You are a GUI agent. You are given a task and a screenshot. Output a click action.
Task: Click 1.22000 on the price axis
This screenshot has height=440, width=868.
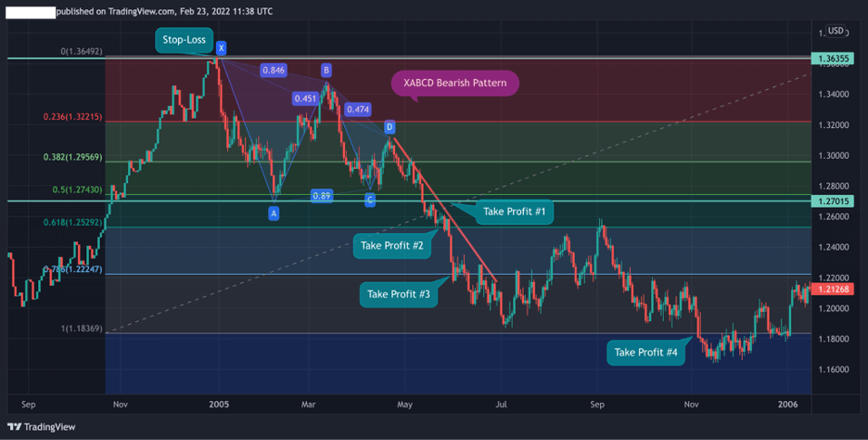834,278
